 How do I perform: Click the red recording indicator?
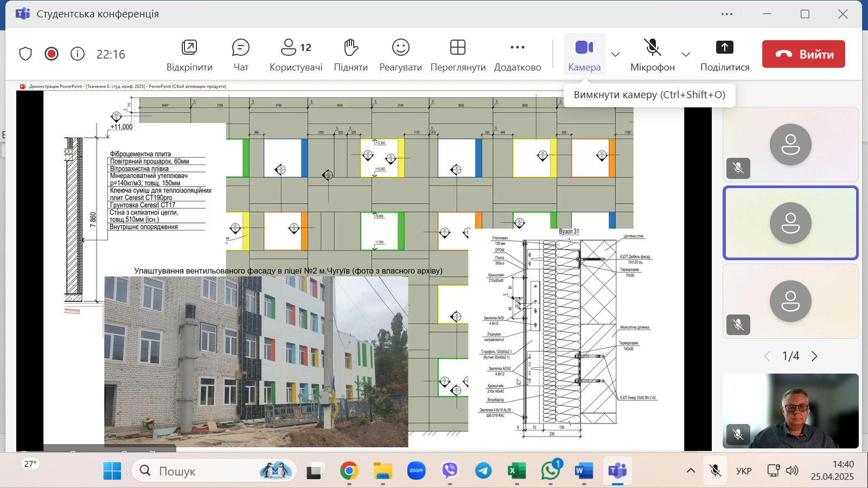pyautogui.click(x=52, y=54)
